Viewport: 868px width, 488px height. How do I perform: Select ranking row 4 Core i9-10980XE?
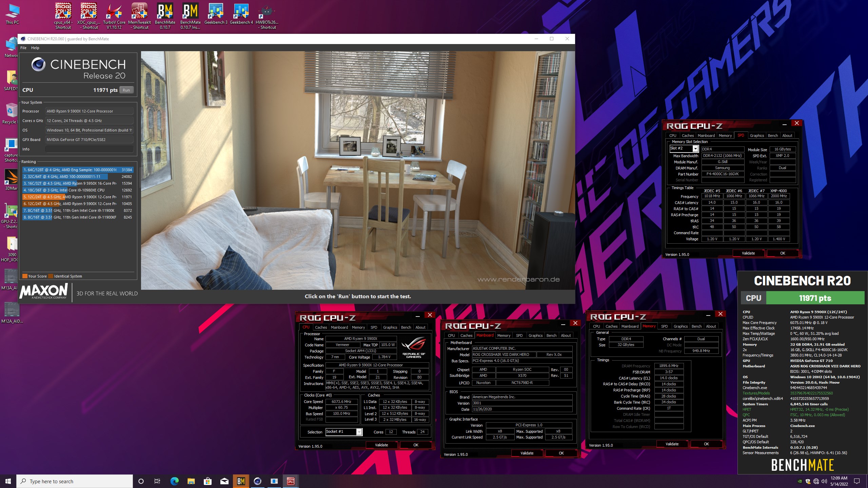click(78, 190)
